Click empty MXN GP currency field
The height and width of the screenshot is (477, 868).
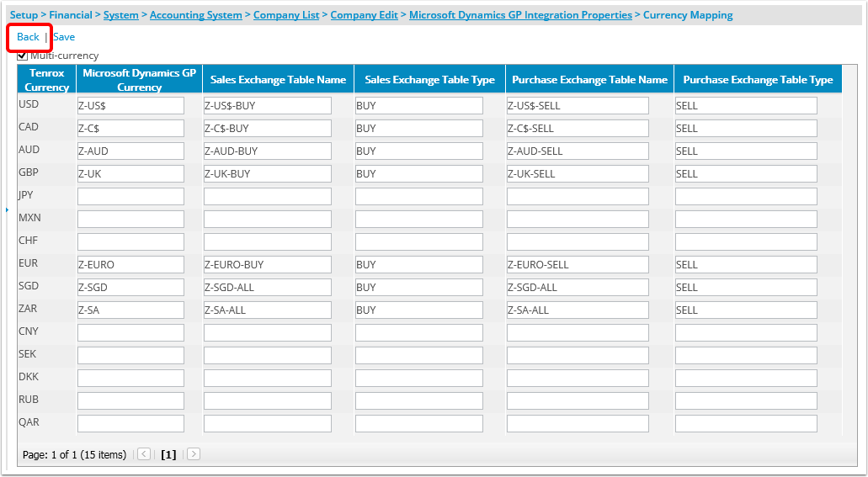(130, 219)
